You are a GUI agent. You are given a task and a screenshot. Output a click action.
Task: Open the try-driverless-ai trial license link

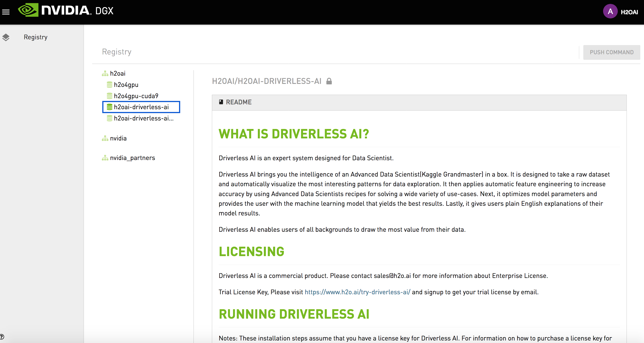(x=357, y=292)
